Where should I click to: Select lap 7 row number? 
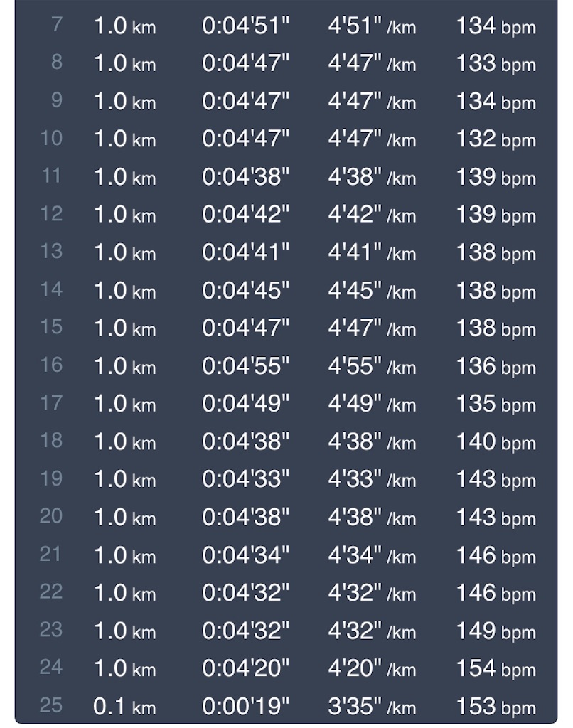[x=57, y=25]
